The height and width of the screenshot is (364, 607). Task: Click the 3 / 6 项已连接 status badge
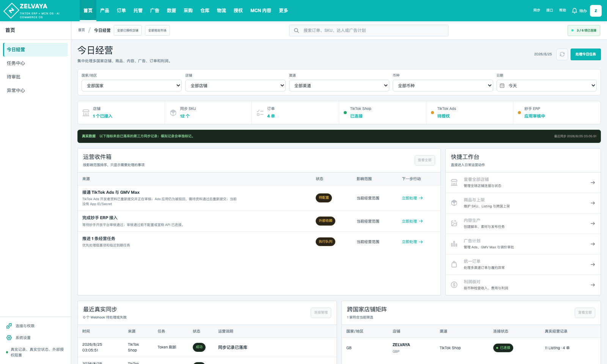pyautogui.click(x=584, y=30)
